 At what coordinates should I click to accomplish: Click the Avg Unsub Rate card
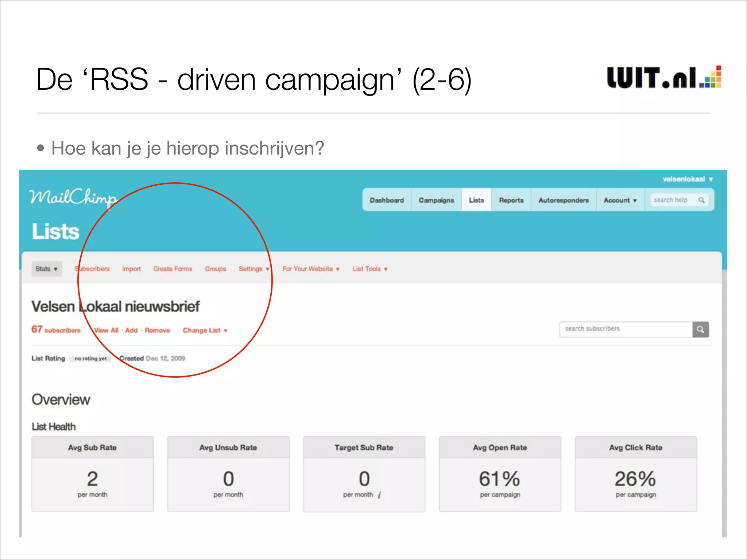[228, 474]
